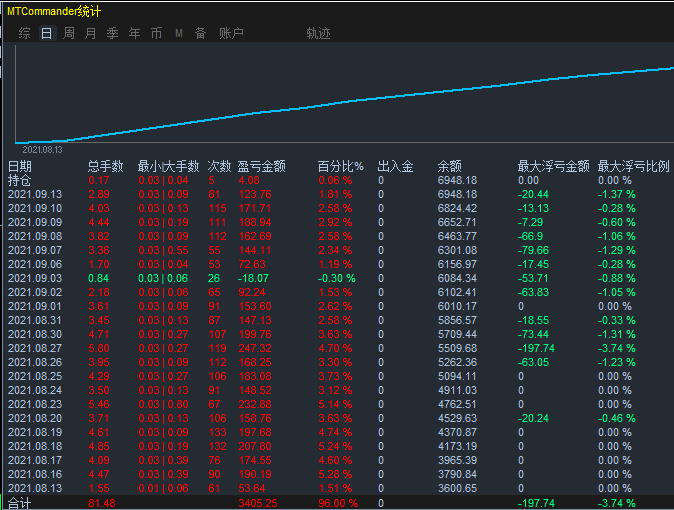Select the 日 daily tab
The width and height of the screenshot is (674, 510).
(x=46, y=33)
